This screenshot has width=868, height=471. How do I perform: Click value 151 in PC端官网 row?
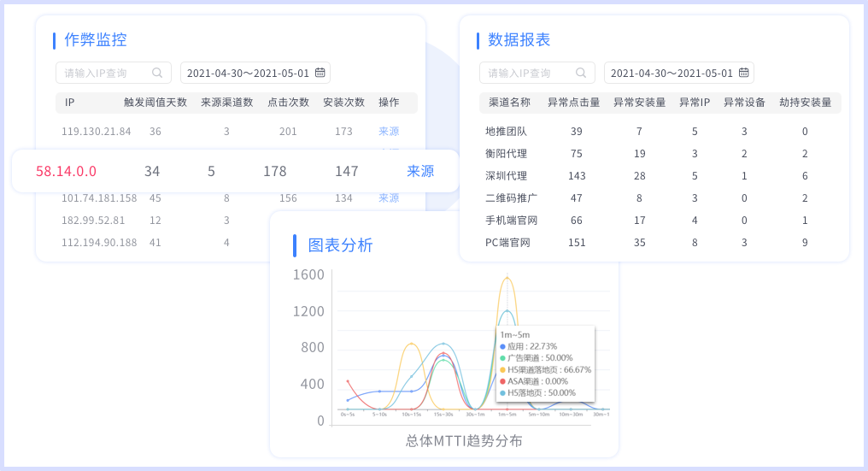coord(577,242)
